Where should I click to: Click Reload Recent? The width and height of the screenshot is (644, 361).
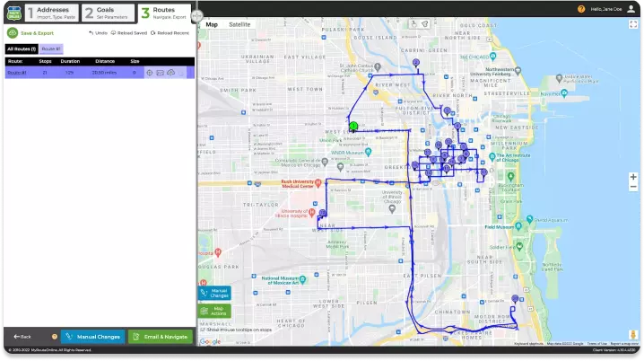170,33
